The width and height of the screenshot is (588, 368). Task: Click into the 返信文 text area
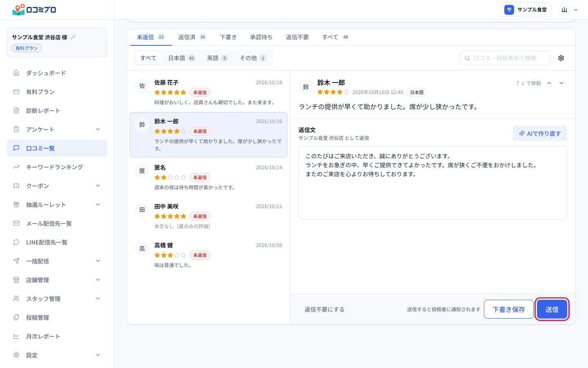coord(433,183)
